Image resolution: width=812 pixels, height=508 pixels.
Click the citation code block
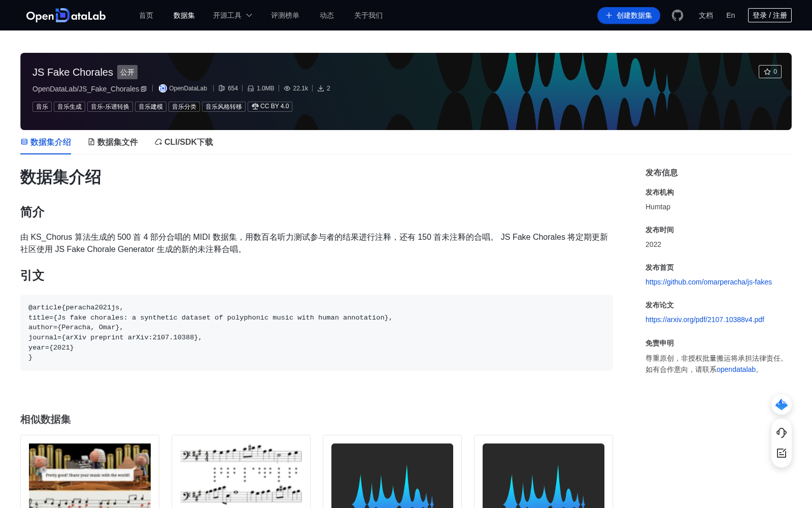click(317, 333)
